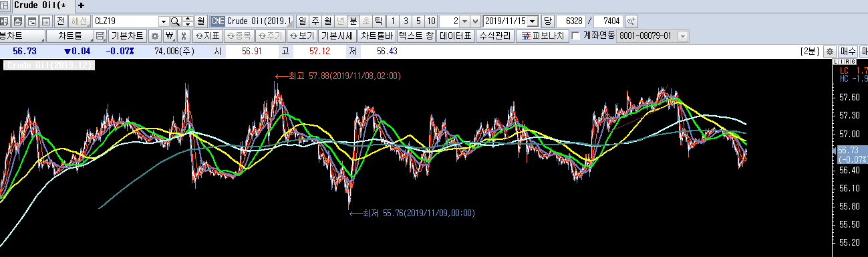Select the 일 (daily) period toggle

(302, 21)
